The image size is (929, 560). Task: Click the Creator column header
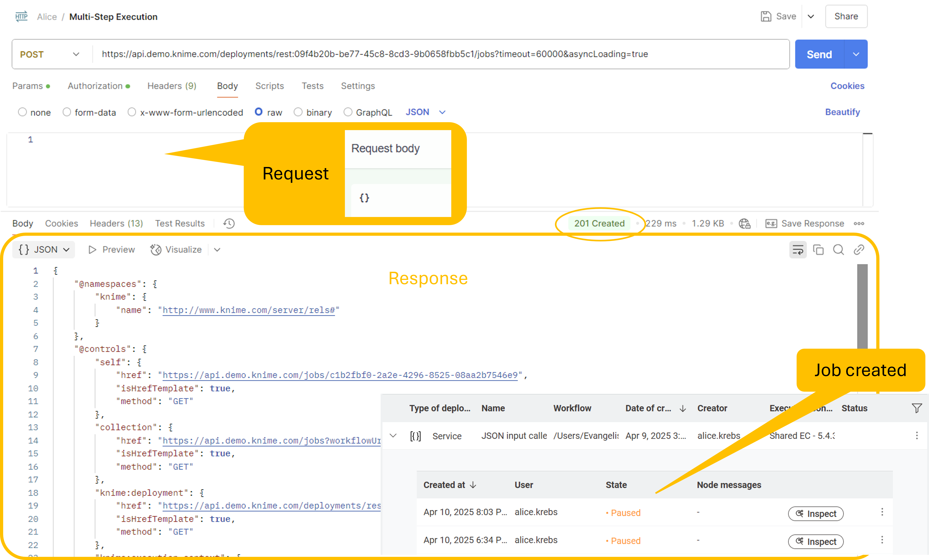tap(712, 408)
